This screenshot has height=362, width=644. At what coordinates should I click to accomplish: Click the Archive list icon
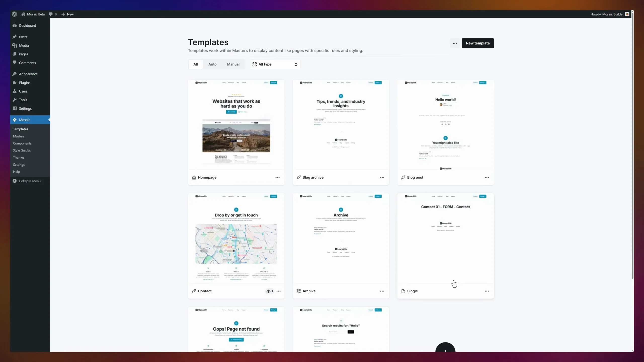coord(299,291)
